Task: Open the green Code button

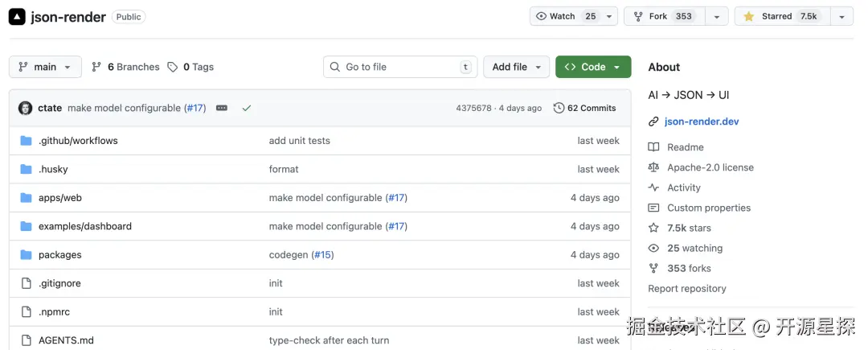Action: pos(592,67)
